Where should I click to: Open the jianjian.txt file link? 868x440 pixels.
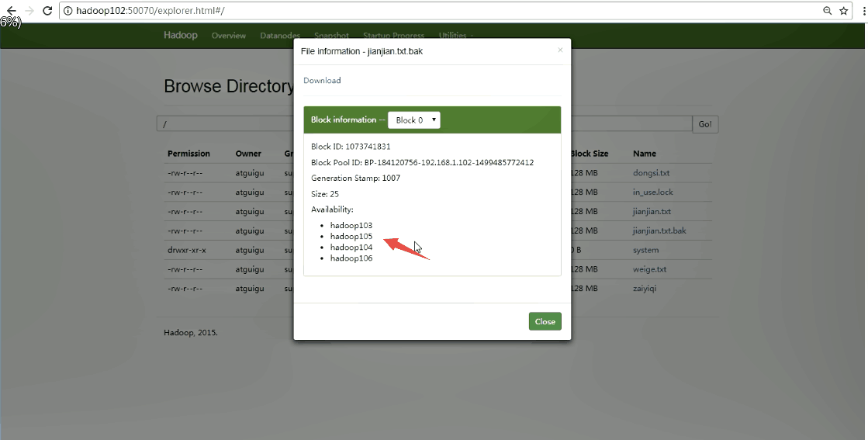(x=652, y=211)
